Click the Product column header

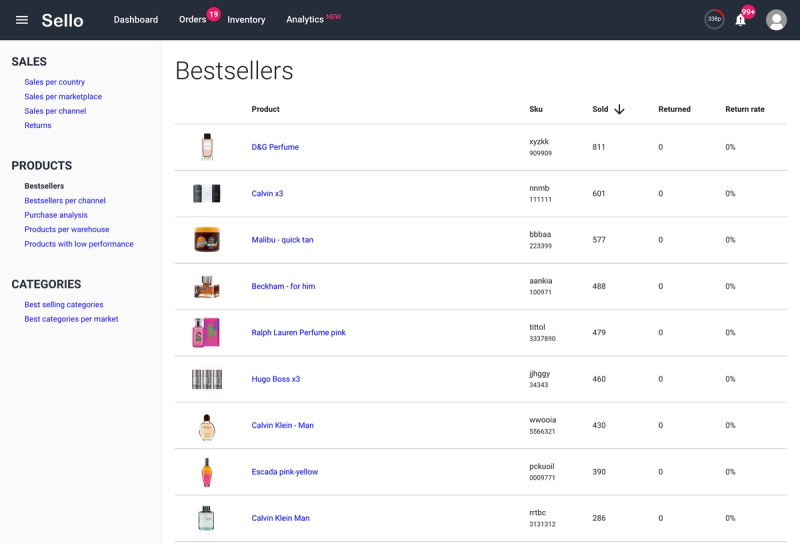coord(265,109)
